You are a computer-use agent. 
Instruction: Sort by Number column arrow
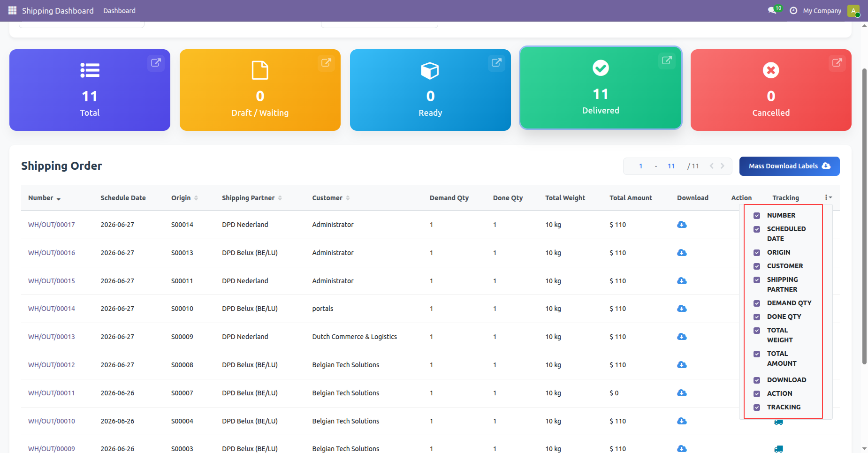[59, 199]
